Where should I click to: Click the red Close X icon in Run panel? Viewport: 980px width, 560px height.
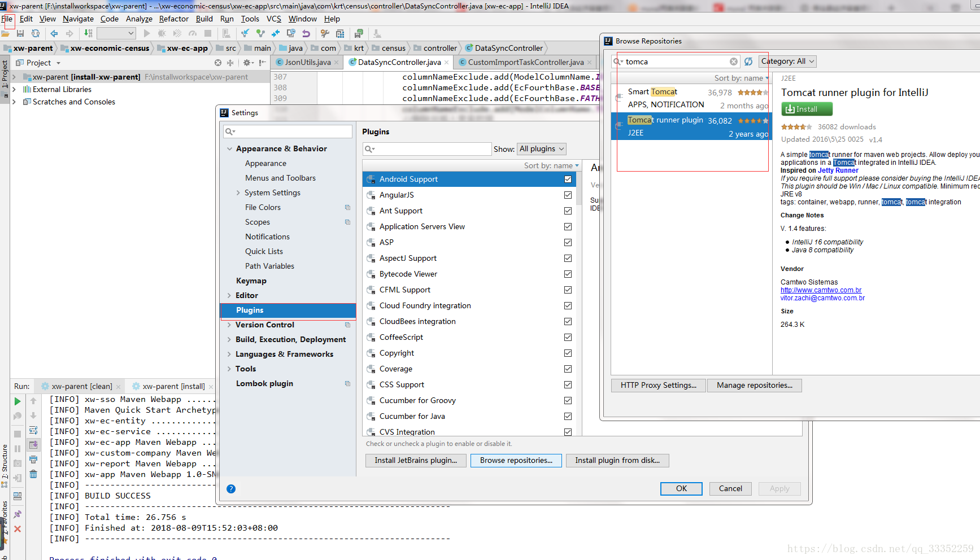coord(18,529)
